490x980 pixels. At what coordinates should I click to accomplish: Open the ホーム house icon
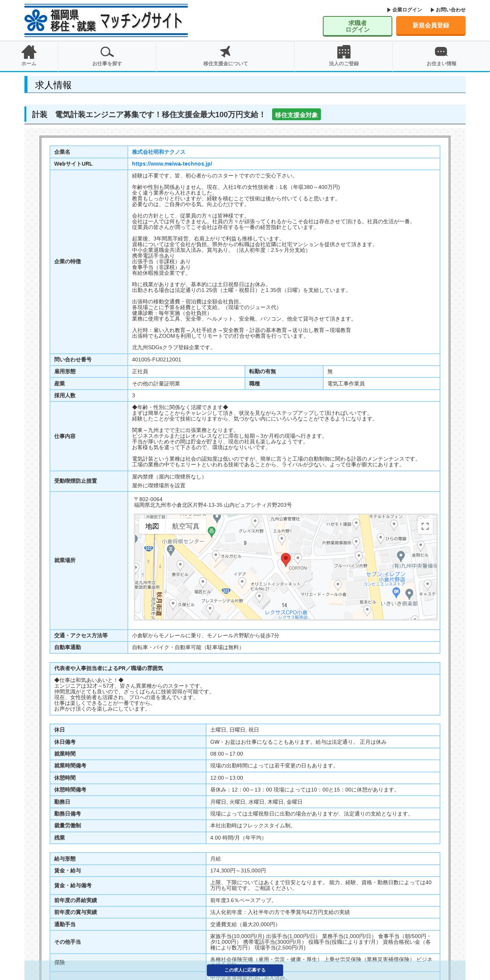click(x=29, y=52)
